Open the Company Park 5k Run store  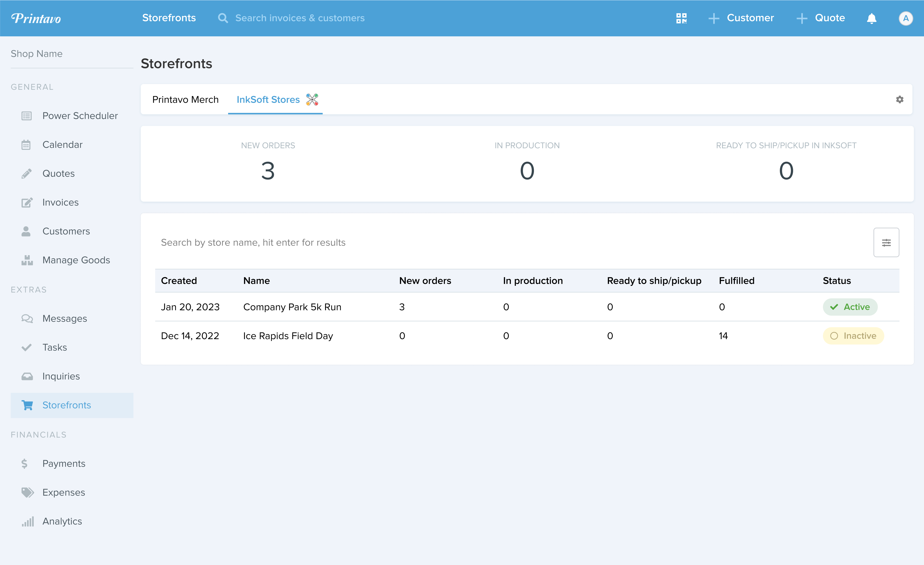[292, 307]
